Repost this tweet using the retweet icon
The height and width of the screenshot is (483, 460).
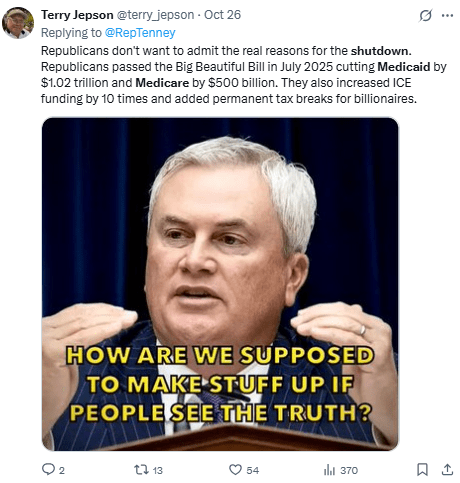141,470
